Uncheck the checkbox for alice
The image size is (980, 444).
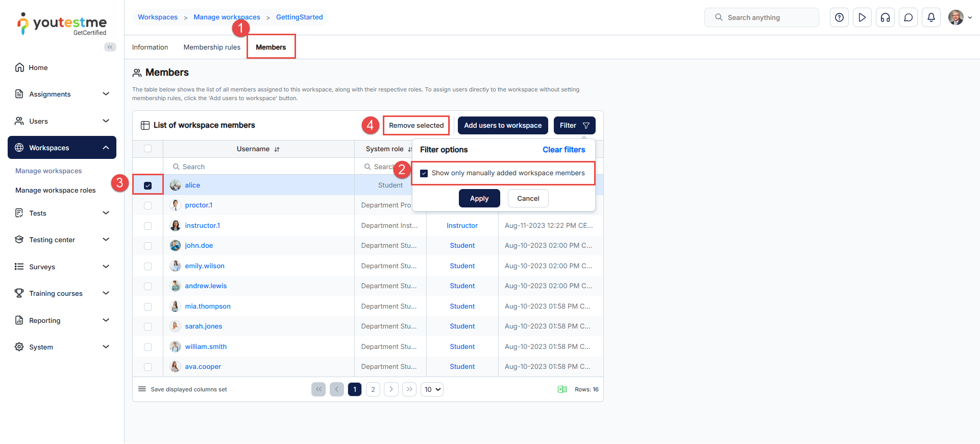point(148,185)
